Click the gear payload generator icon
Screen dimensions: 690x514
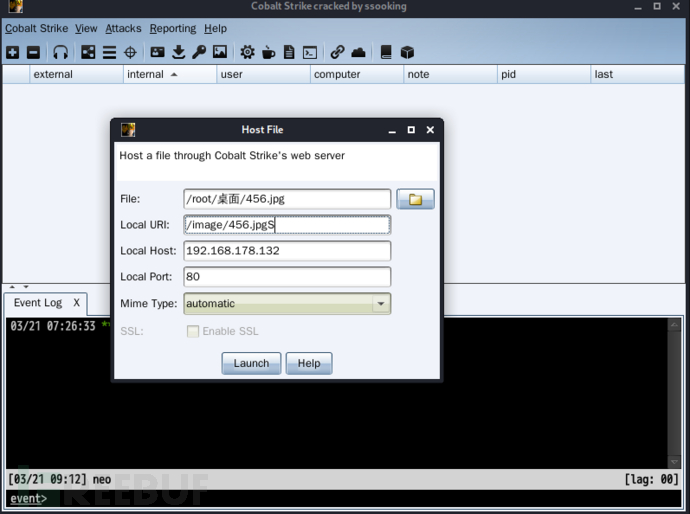(247, 52)
